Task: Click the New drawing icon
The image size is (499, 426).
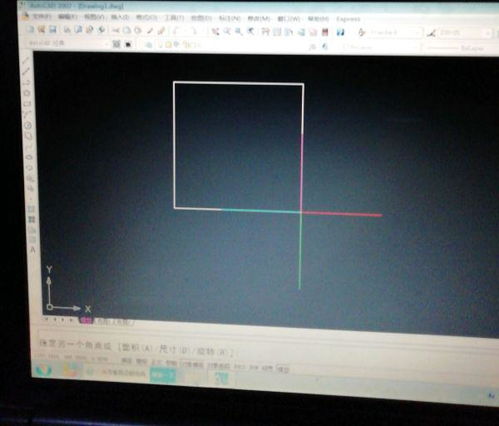Action: point(31,29)
